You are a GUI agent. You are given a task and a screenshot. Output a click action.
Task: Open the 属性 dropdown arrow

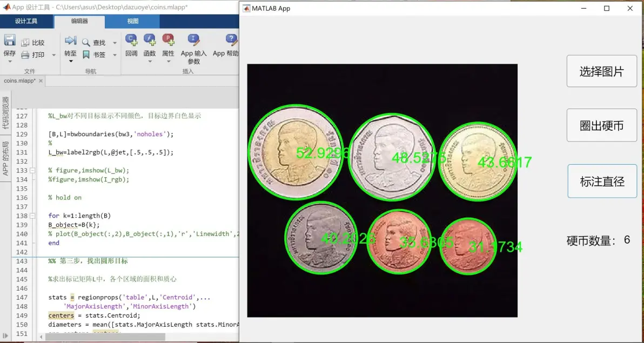168,62
